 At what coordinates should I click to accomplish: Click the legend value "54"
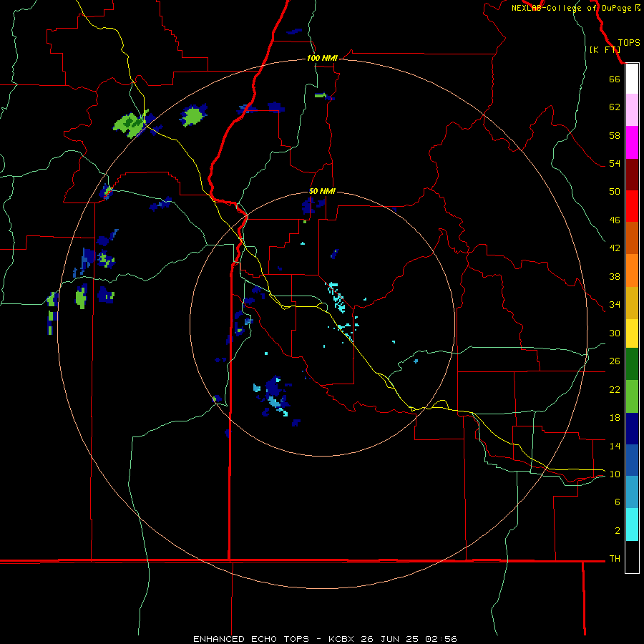tap(615, 163)
